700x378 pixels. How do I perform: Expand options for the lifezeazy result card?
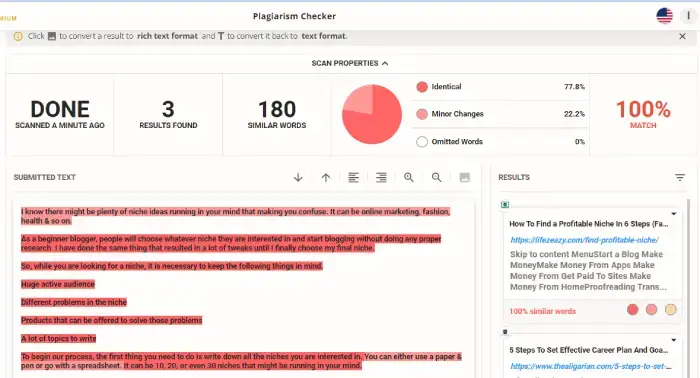674,214
